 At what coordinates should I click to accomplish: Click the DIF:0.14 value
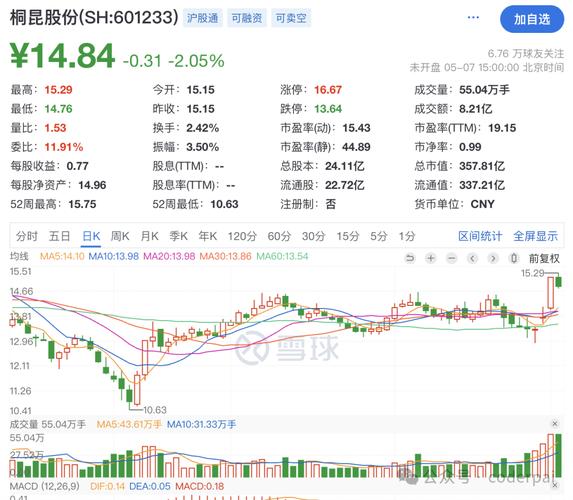[x=107, y=486]
